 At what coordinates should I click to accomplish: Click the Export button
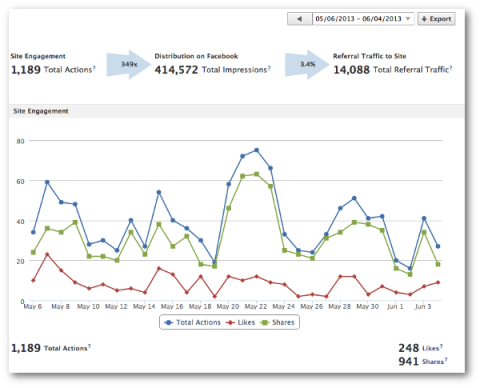pyautogui.click(x=436, y=19)
